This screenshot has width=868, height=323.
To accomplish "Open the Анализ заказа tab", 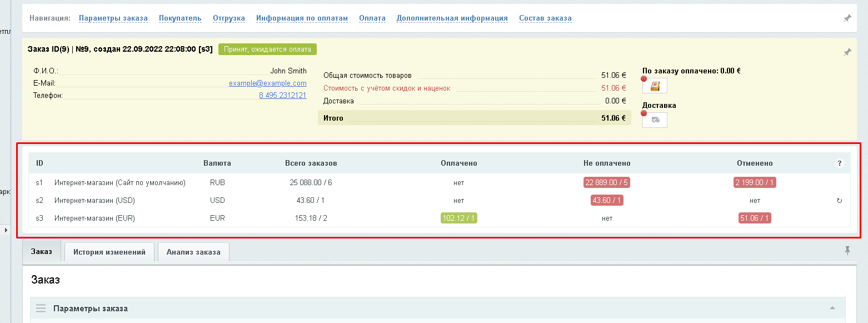I will tap(193, 252).
